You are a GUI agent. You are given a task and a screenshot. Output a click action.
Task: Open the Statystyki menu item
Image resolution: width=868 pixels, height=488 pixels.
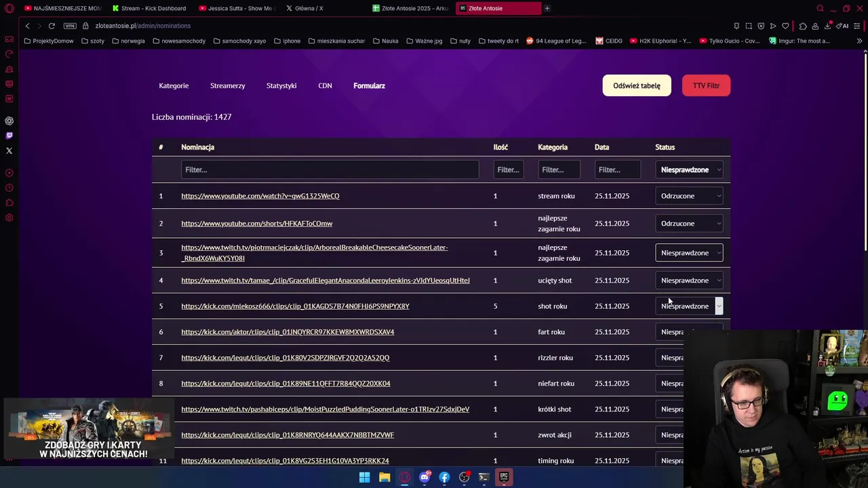[x=281, y=86]
